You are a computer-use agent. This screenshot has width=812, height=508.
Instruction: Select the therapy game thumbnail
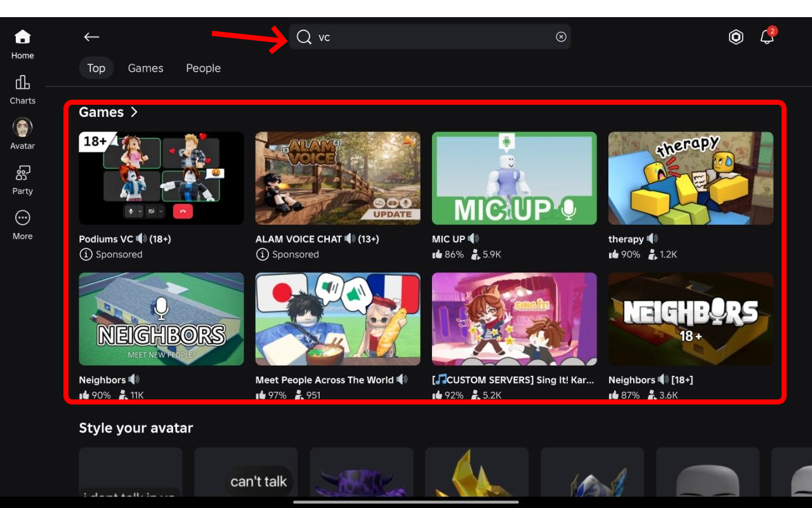(x=691, y=178)
